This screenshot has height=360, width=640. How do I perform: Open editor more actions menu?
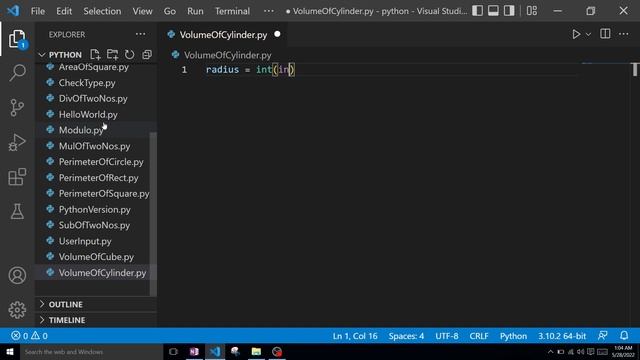tap(624, 34)
